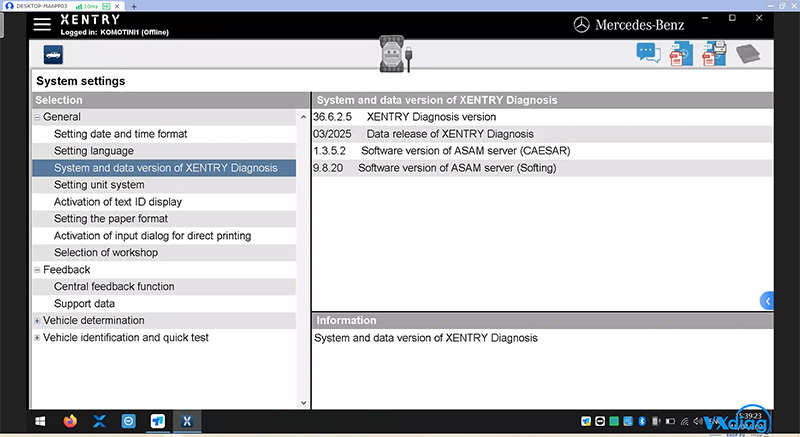Screen dimensions: 800x437
Task: Click the remote session screen mode icon
Action: (106, 6)
